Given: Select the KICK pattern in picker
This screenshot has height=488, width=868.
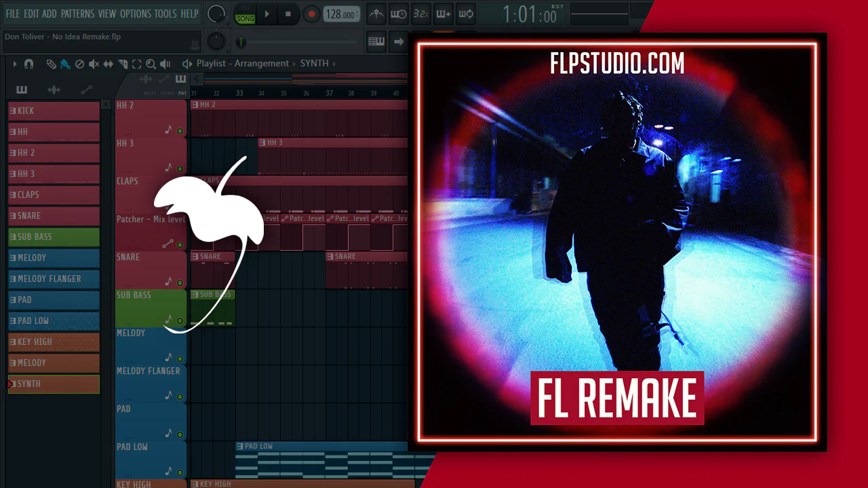Looking at the screenshot, I should [x=54, y=111].
